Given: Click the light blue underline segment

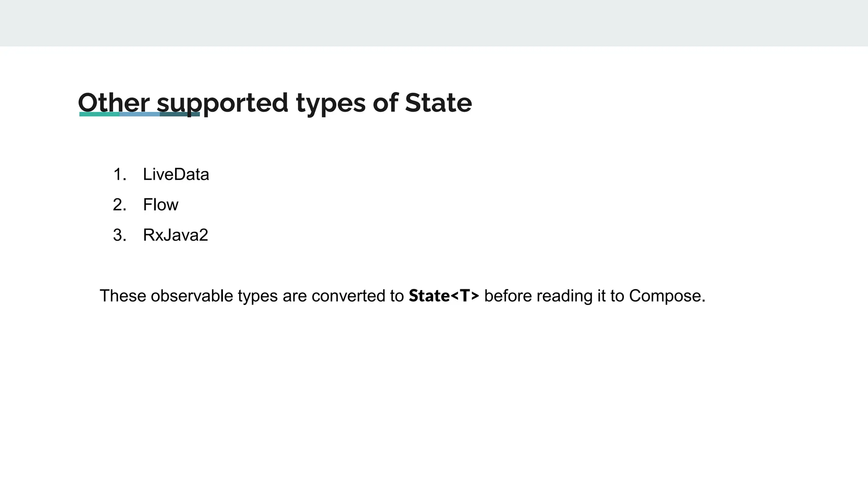Looking at the screenshot, I should pyautogui.click(x=139, y=114).
